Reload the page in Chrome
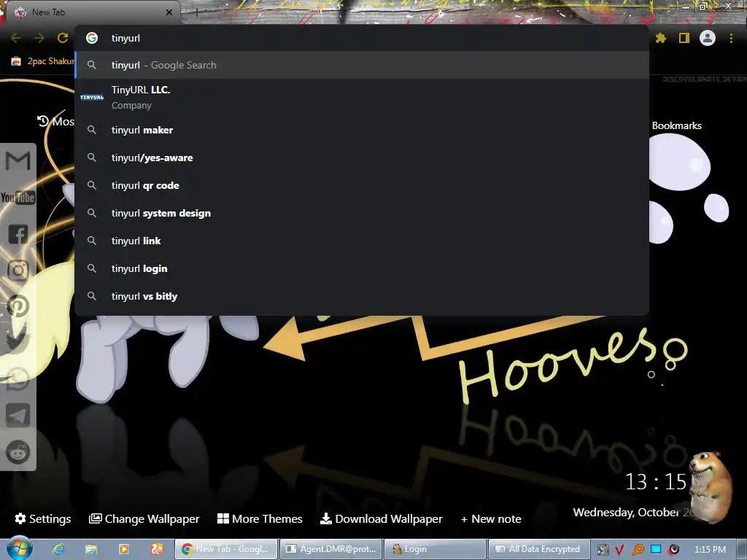This screenshot has height=560, width=747. coord(63,38)
